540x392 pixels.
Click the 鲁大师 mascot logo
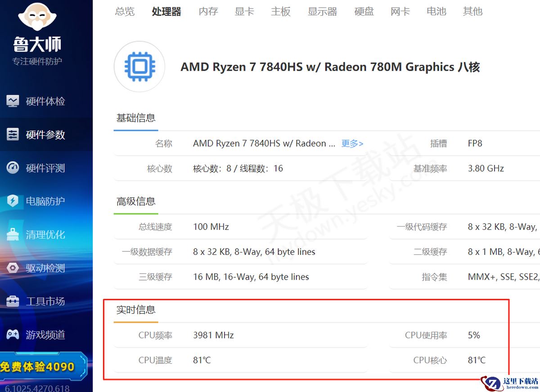pyautogui.click(x=37, y=17)
